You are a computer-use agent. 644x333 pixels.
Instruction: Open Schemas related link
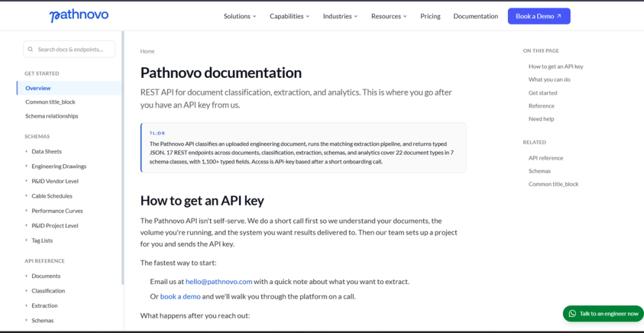[540, 171]
